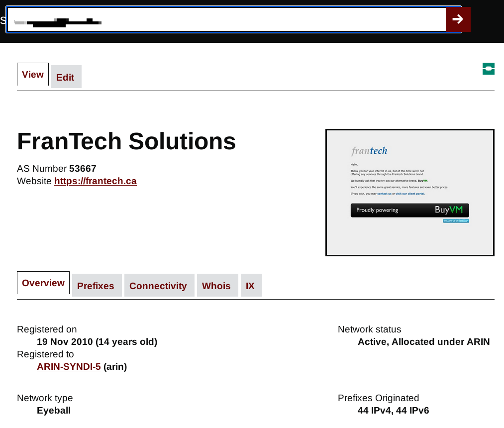Image resolution: width=504 pixels, height=428 pixels.
Task: Go to the Connectivity tab
Action: (x=158, y=286)
